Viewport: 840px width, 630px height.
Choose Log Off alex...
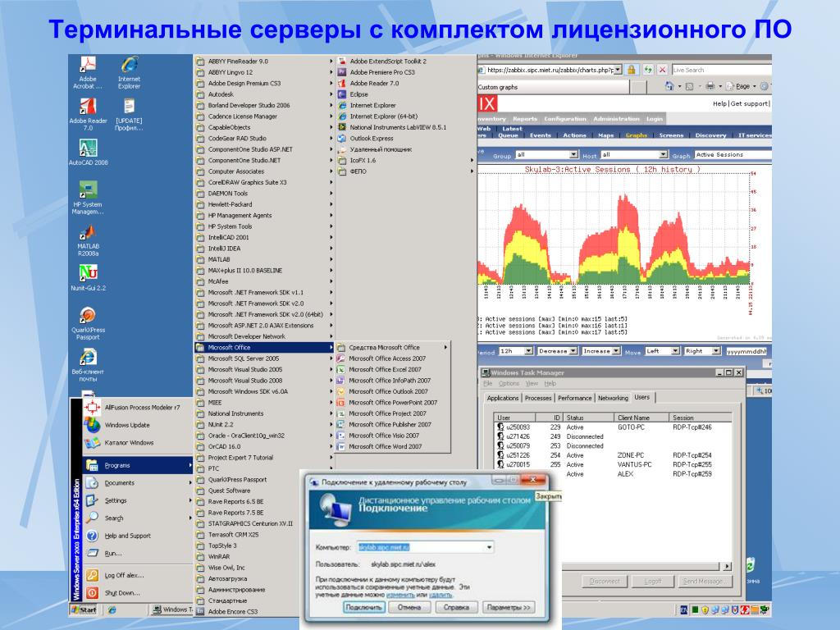138,575
